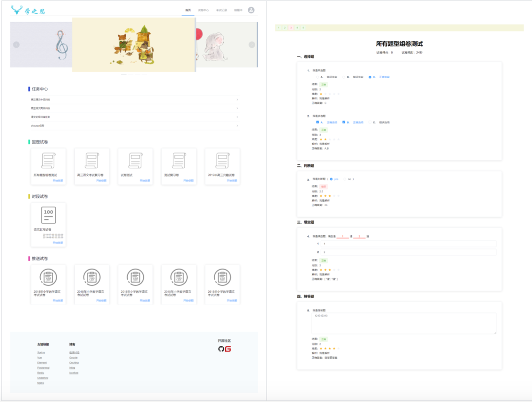532x402 pixels.
Task: Select the yes radio of question 3
Action: (331, 179)
